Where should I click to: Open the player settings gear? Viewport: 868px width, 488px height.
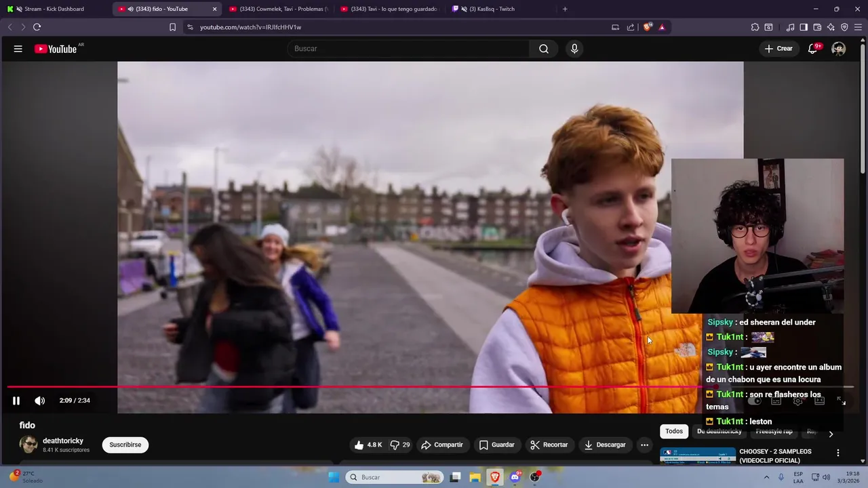[798, 401]
